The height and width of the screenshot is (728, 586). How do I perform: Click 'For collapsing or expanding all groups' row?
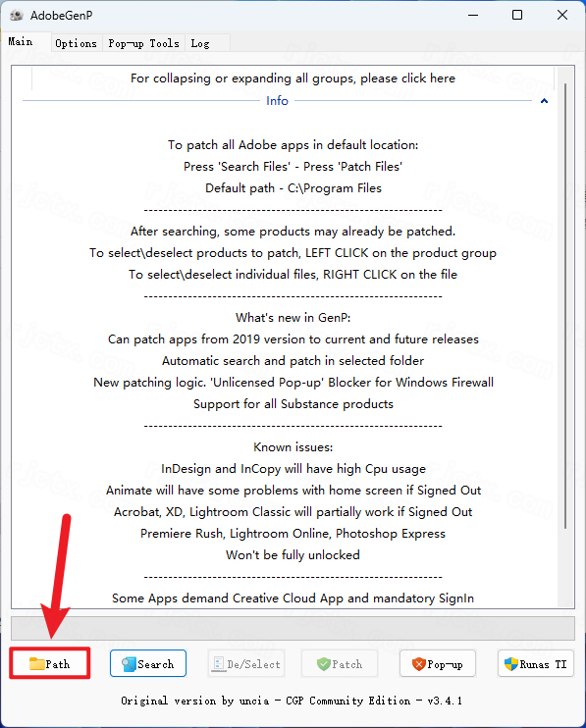click(x=293, y=78)
